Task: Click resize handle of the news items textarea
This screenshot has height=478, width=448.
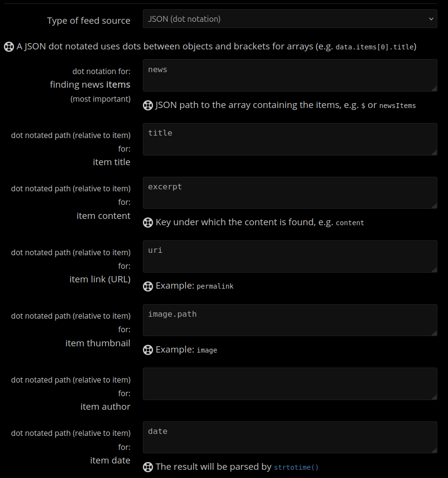Action: 434,89
